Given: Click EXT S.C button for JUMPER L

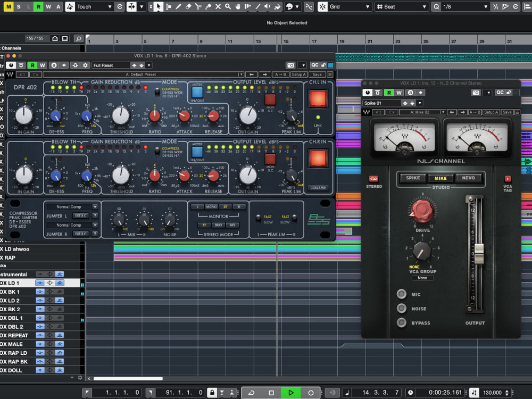Looking at the screenshot, I should (81, 215).
